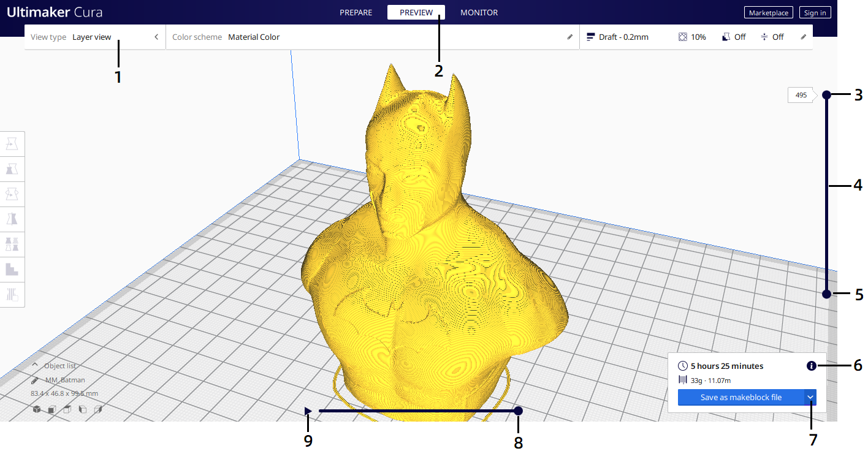Select the Per Model Settings tool
This screenshot has width=868, height=451.
point(12,244)
